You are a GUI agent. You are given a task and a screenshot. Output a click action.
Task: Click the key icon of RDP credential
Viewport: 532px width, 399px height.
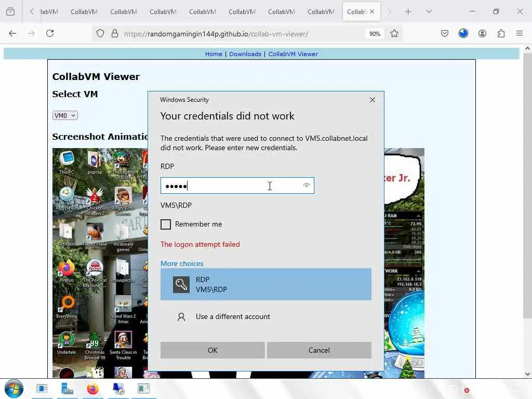[x=181, y=284]
